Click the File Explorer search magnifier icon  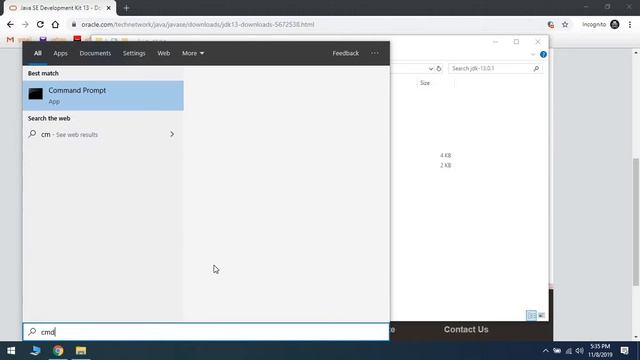(x=536, y=69)
